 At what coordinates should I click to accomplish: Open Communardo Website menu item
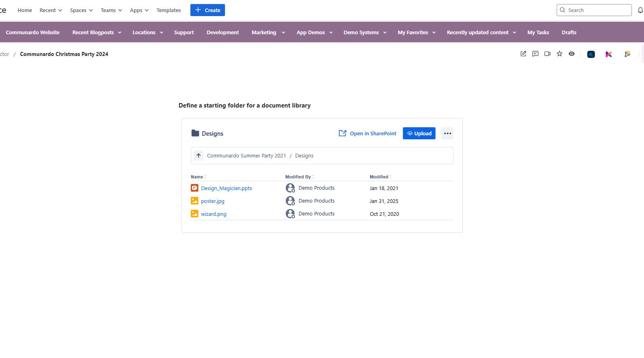(33, 32)
